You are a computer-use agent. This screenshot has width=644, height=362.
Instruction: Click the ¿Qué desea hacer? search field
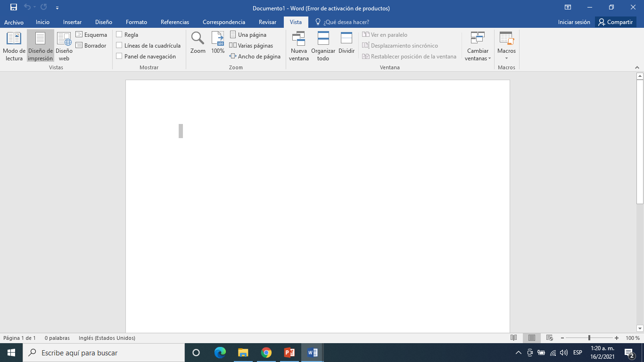click(x=342, y=22)
